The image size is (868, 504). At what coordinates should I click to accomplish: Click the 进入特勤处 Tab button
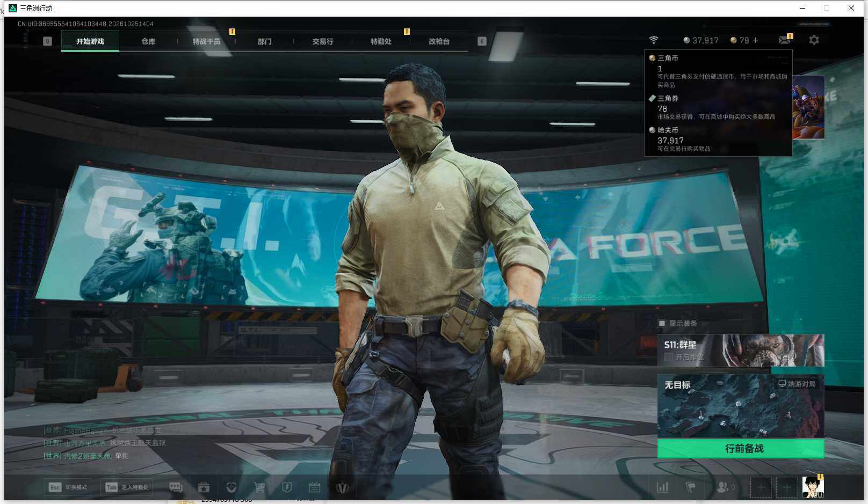point(127,487)
